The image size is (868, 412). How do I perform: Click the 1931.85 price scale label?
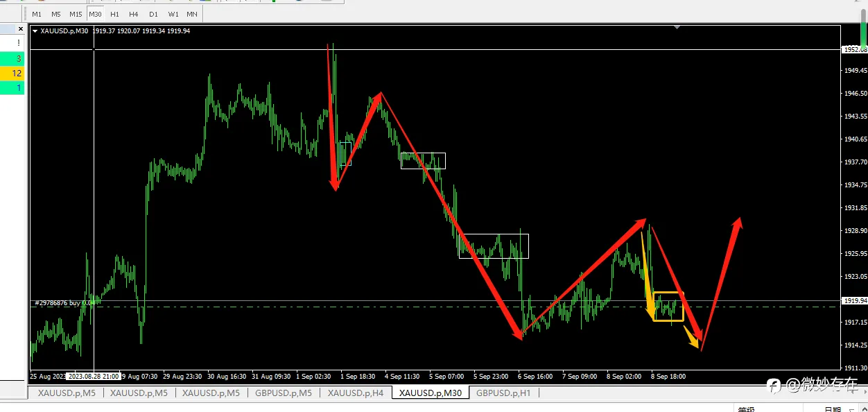856,207
